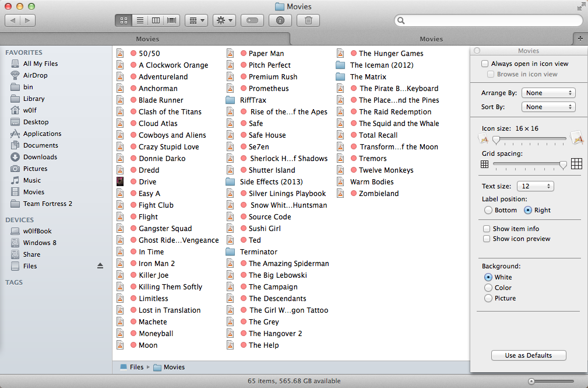The image size is (588, 388).
Task: Switch to icon view in toolbar
Action: pos(124,20)
